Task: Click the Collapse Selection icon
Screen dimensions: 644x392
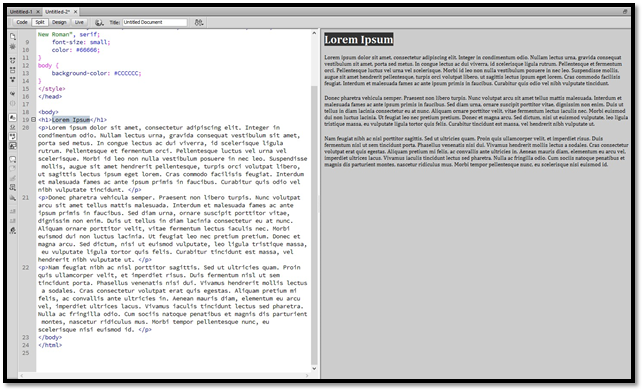Action: click(13, 70)
